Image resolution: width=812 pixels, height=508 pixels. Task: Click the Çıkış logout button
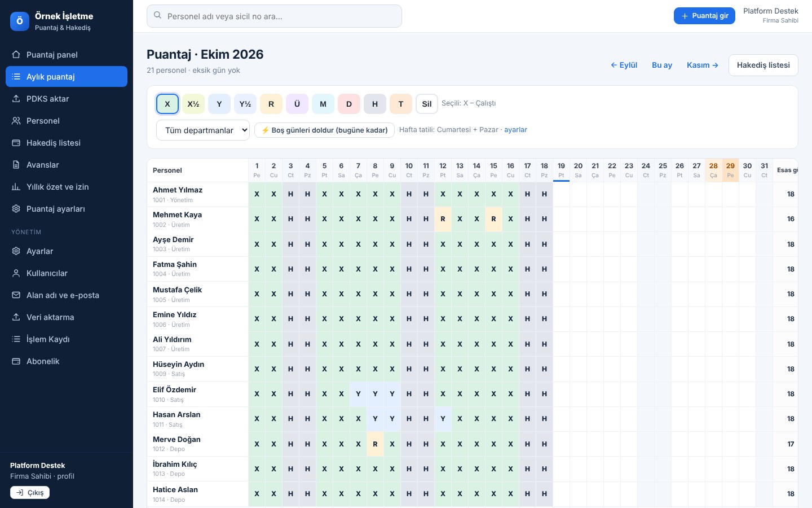click(30, 493)
